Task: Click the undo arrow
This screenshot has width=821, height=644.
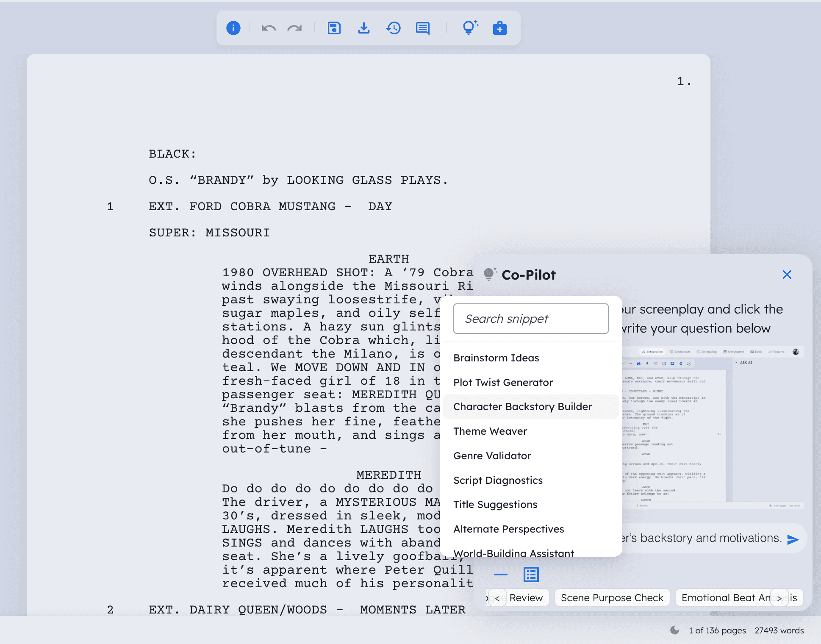Action: [269, 28]
